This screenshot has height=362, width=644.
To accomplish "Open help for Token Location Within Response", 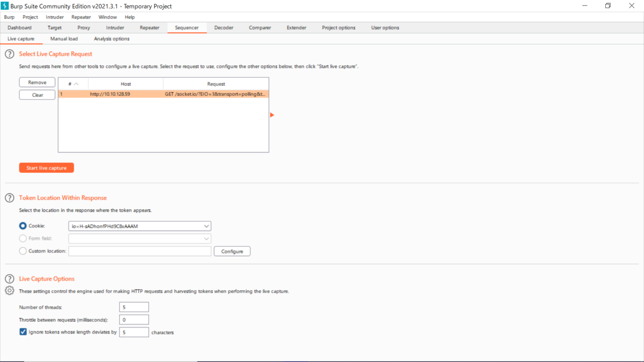I will tap(9, 198).
